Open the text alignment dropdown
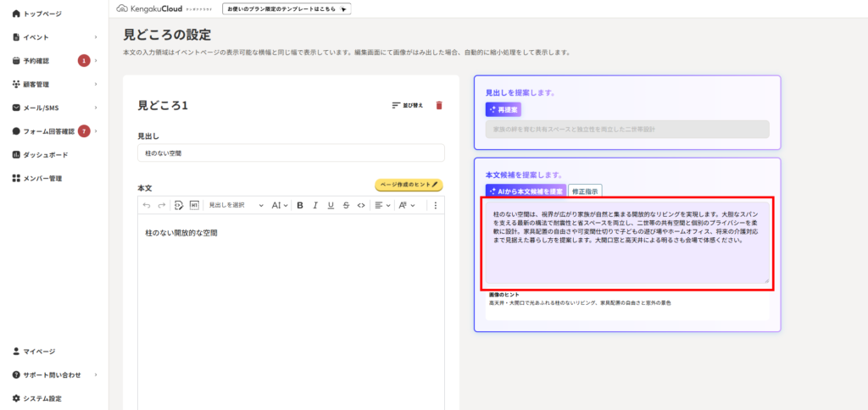The height and width of the screenshot is (410, 868). pos(383,205)
